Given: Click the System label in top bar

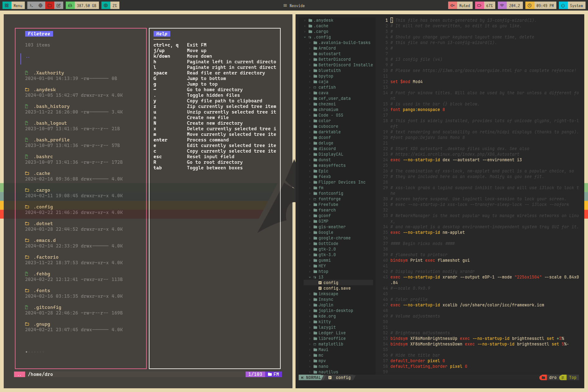Looking at the screenshot, I should click(x=576, y=6).
